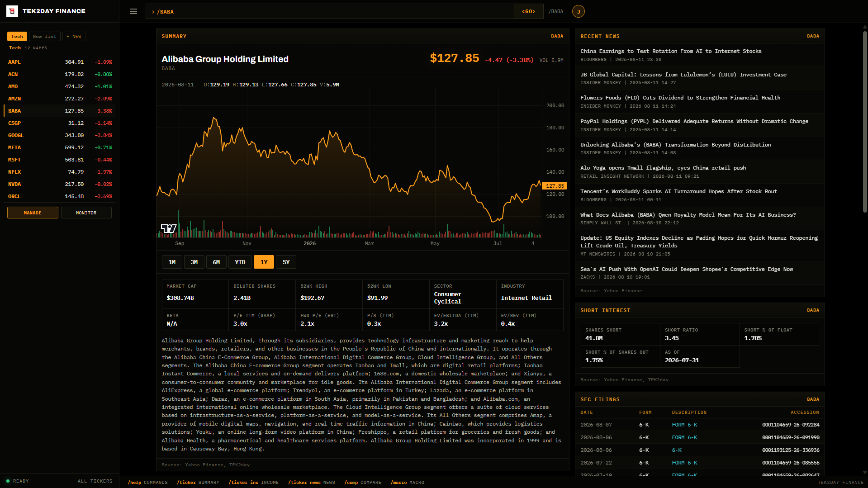Viewport: 868px width, 488px height.
Task: Click the <GO> button
Action: tap(528, 11)
